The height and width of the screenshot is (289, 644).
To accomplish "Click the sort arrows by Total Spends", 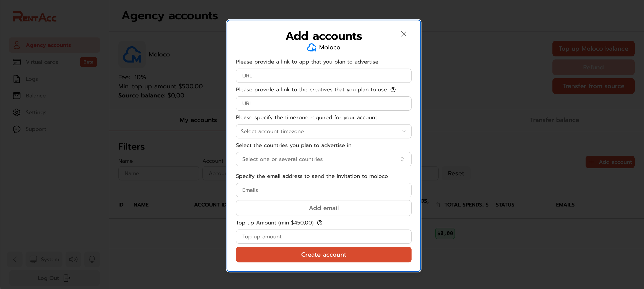I will coord(438,205).
